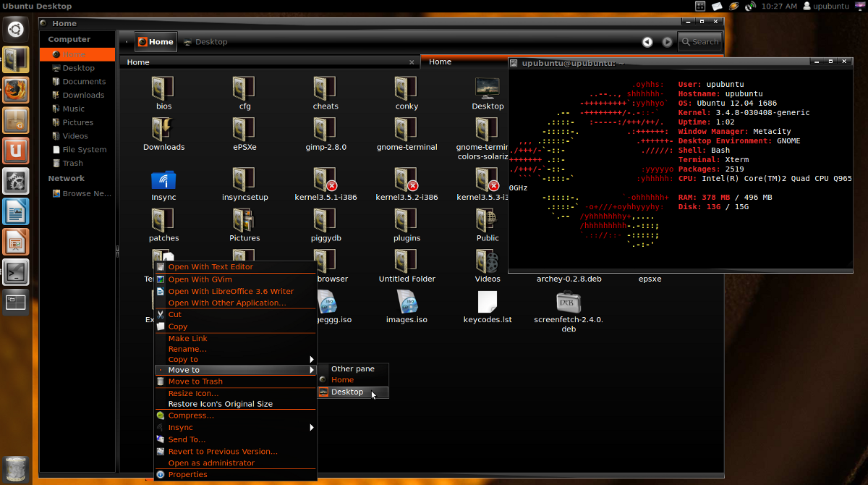Click the mail envelope indicator in top panel
Screen dimensions: 868x485
[x=717, y=7]
